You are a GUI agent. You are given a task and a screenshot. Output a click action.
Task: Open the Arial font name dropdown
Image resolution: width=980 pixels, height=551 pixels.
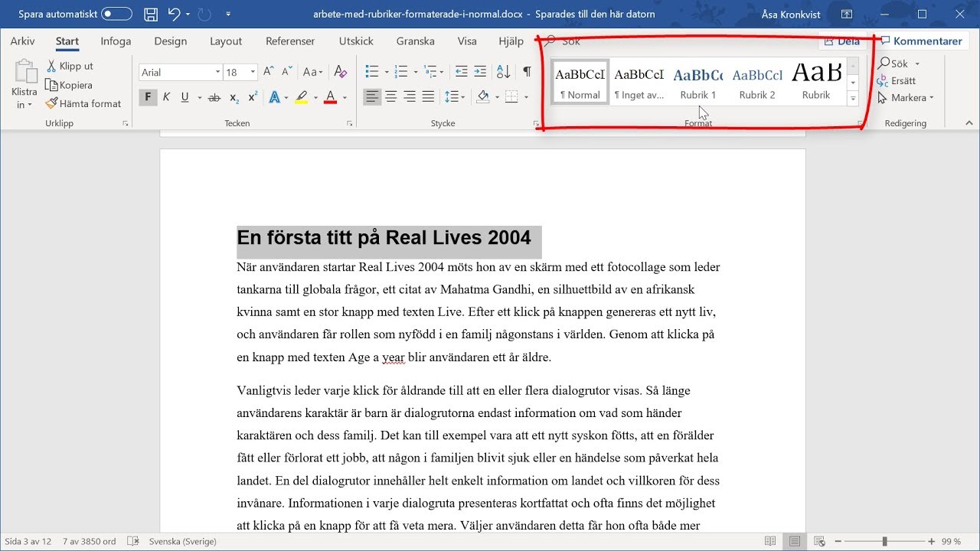[x=217, y=72]
